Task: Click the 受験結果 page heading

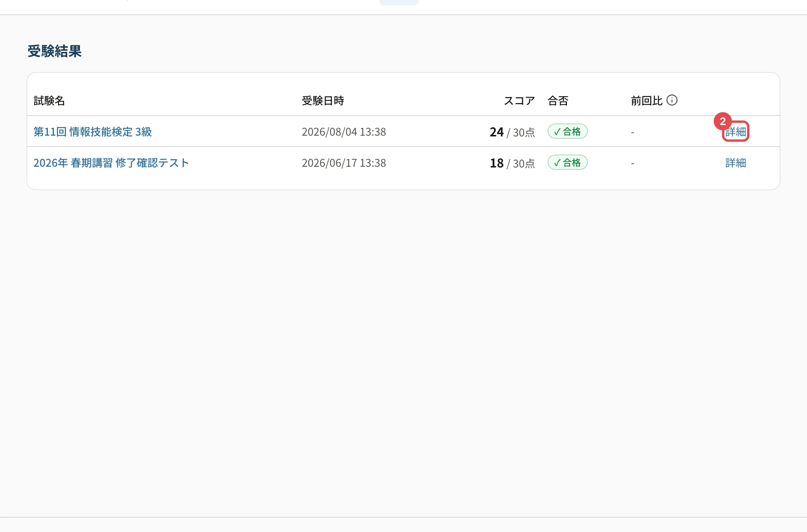Action: [55, 51]
